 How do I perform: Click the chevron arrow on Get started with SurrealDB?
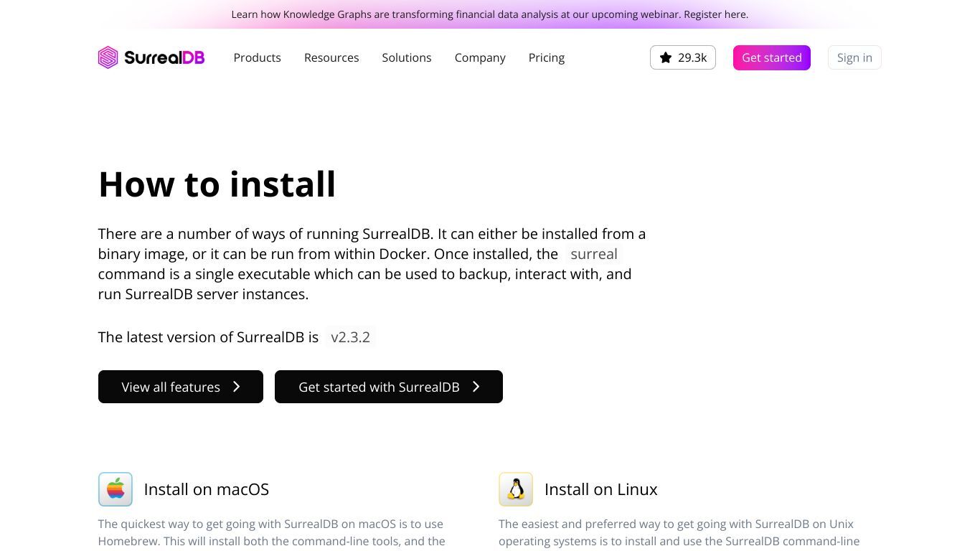coord(476,387)
